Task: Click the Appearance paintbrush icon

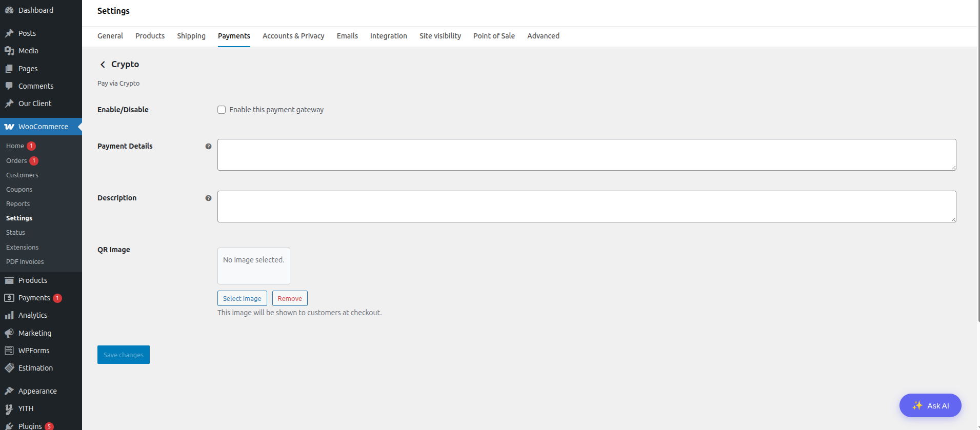Action: (x=9, y=391)
